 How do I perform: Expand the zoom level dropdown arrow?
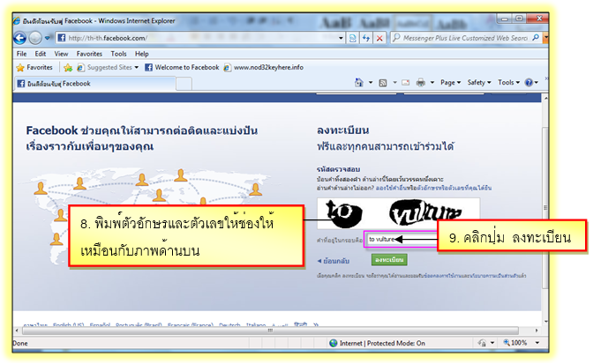click(x=537, y=343)
